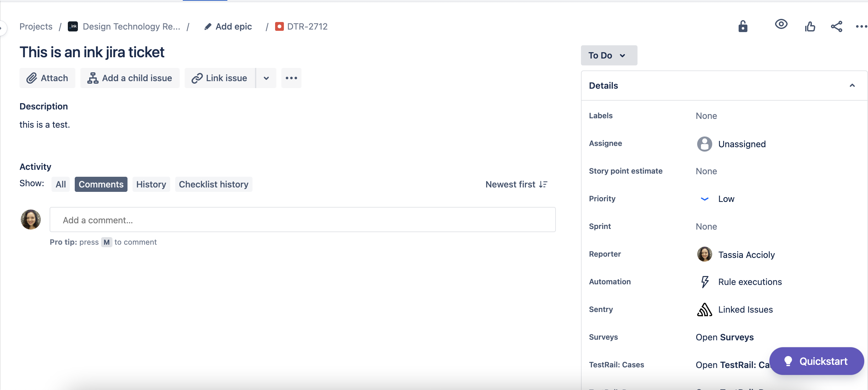The height and width of the screenshot is (390, 868).
Task: Open Sentry Linked Issues icon
Action: [705, 309]
